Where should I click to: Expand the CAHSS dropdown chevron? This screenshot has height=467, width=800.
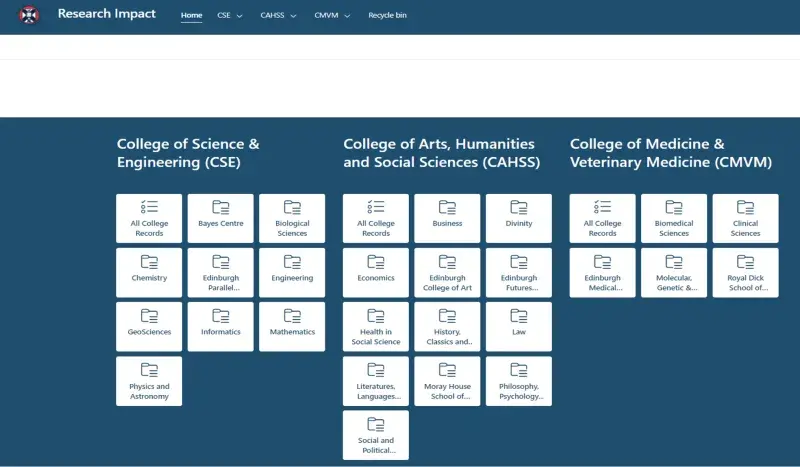point(293,16)
